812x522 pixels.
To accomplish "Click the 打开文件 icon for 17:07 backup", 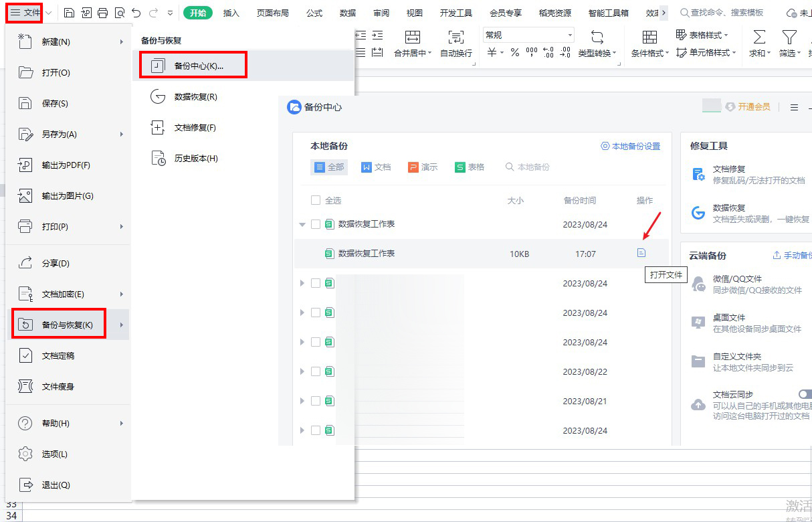I will click(641, 253).
